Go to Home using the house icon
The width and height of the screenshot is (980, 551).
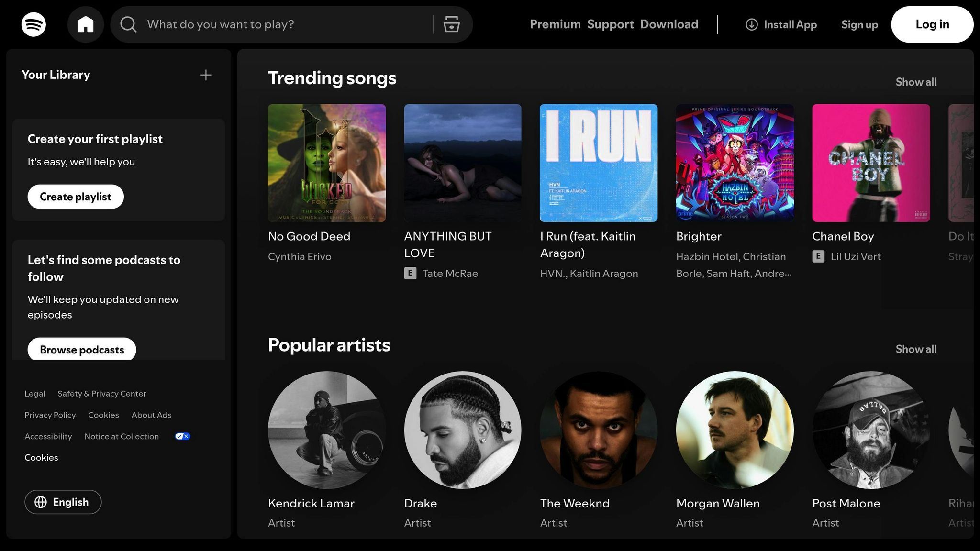86,24
